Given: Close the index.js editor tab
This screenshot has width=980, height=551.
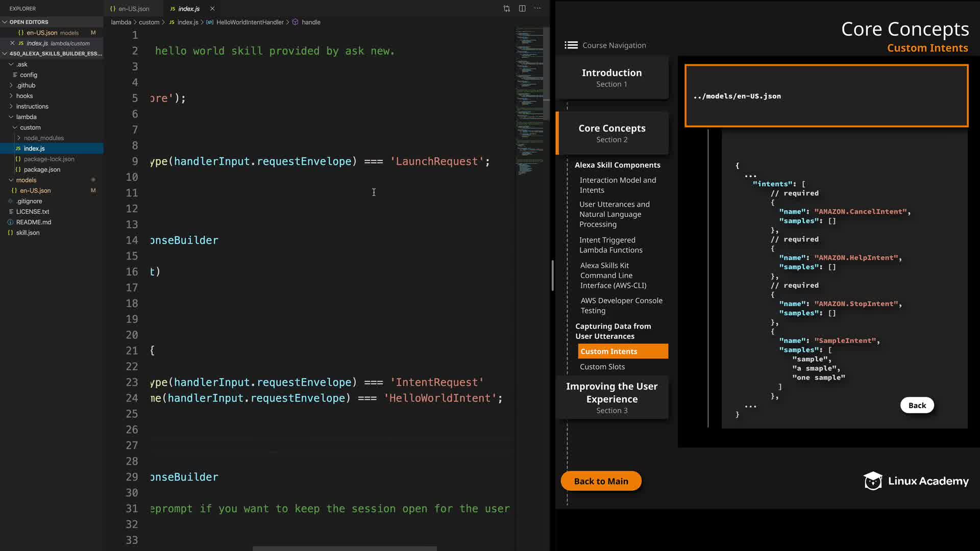Looking at the screenshot, I should [x=212, y=9].
